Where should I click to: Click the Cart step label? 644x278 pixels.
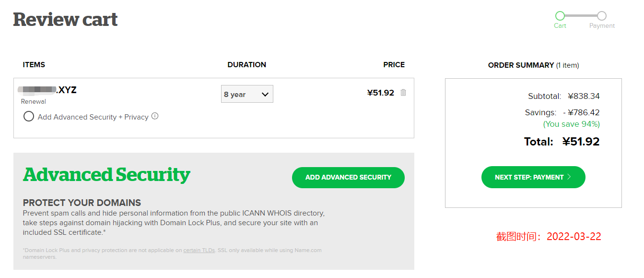tap(560, 26)
